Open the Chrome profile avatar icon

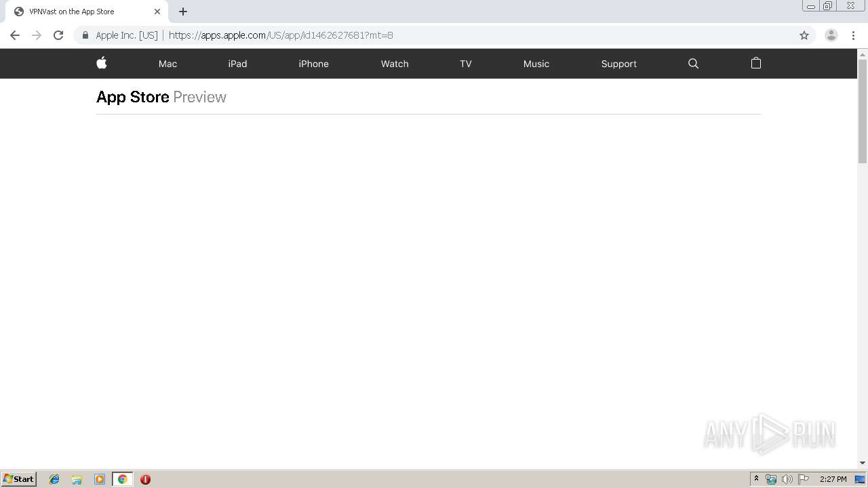click(831, 35)
